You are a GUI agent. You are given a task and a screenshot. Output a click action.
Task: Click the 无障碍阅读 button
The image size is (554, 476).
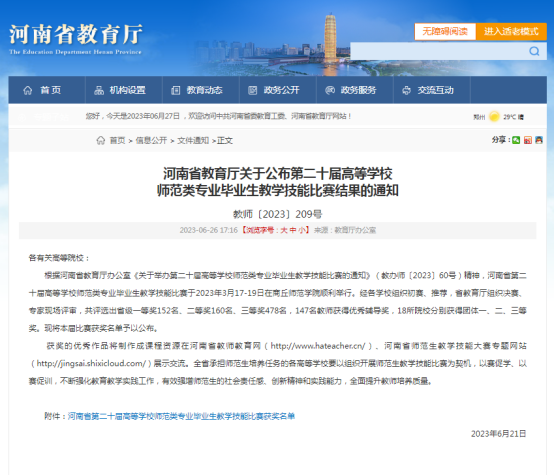445,31
